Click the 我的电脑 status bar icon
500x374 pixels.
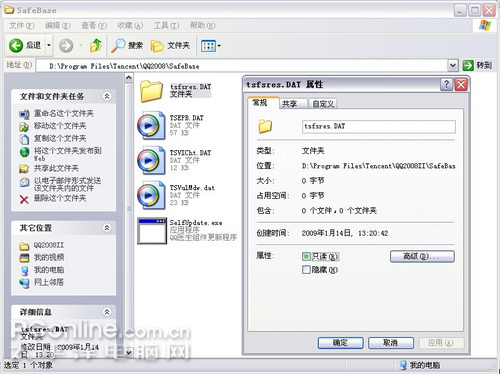pyautogui.click(x=403, y=365)
